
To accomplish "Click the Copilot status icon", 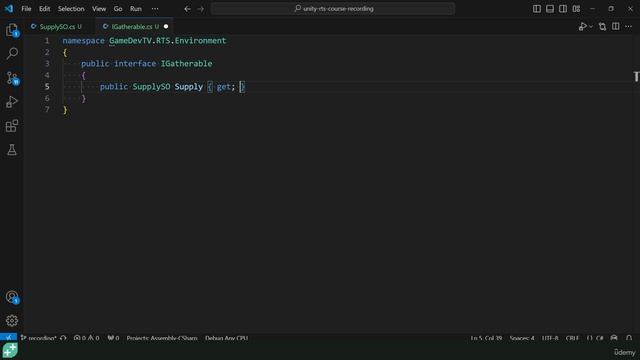I will point(614,338).
